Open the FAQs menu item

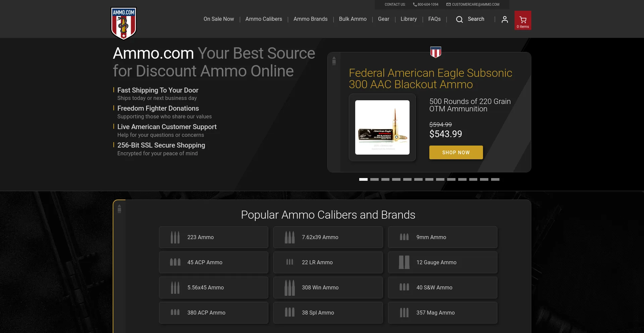[x=434, y=19]
